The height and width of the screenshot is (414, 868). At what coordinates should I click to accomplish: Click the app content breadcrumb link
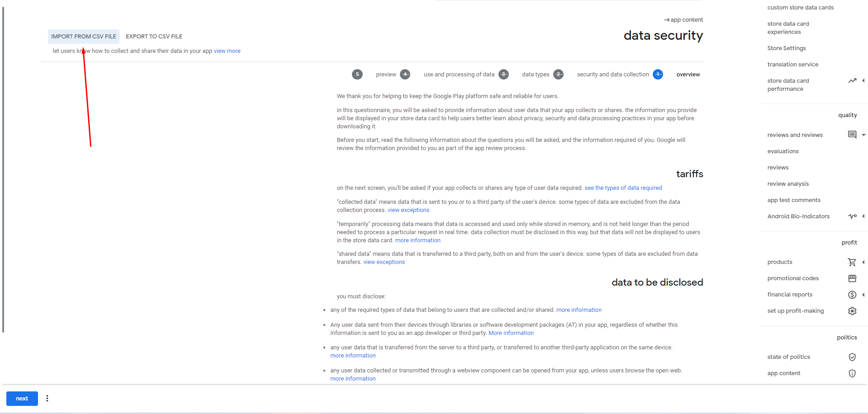click(x=687, y=20)
